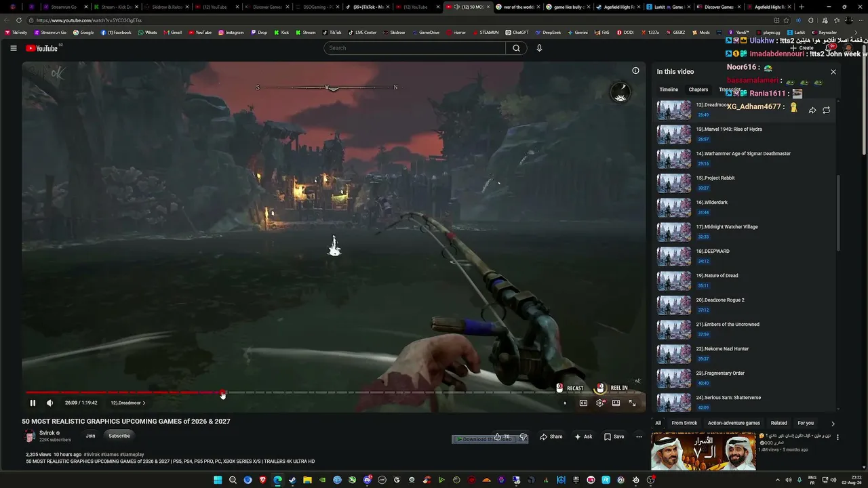Open options menu for the recommended video
868x488 pixels.
pos(837,437)
